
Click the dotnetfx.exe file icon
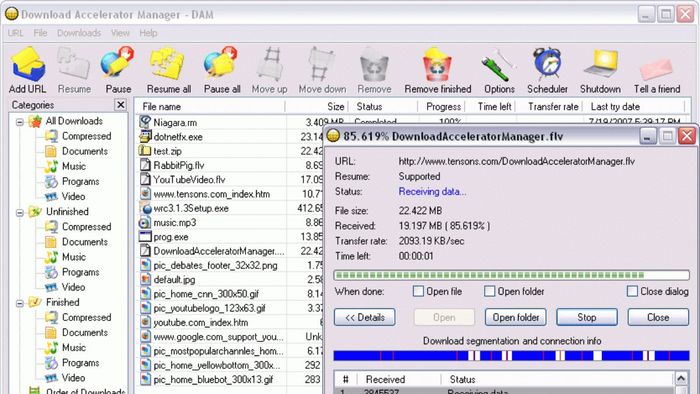[x=145, y=136]
